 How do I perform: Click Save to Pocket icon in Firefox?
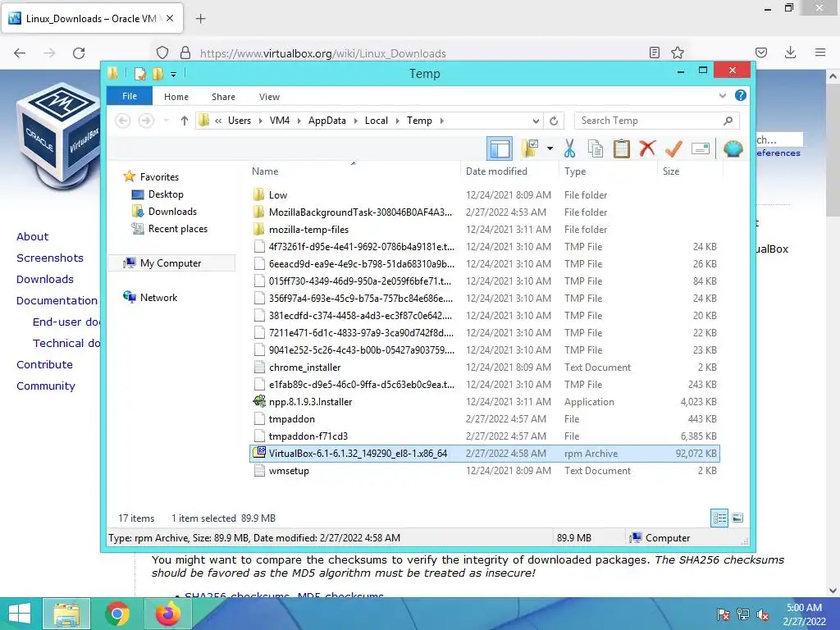pos(760,52)
